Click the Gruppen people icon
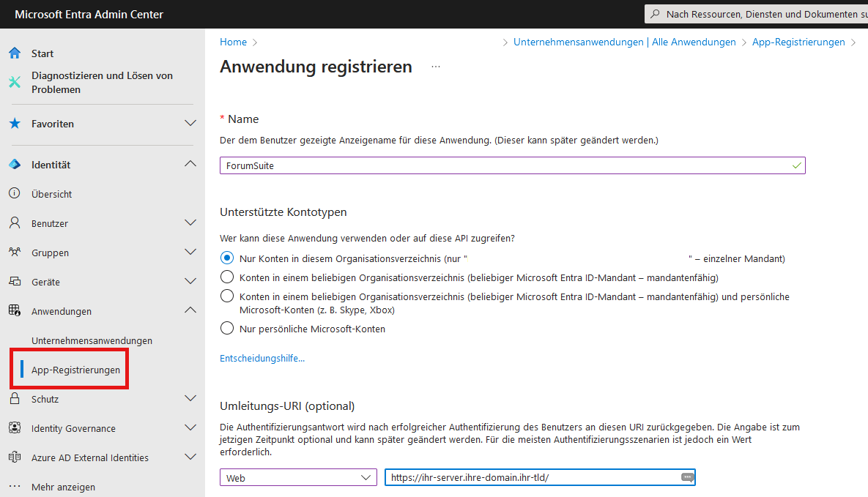The image size is (868, 497). (15, 253)
